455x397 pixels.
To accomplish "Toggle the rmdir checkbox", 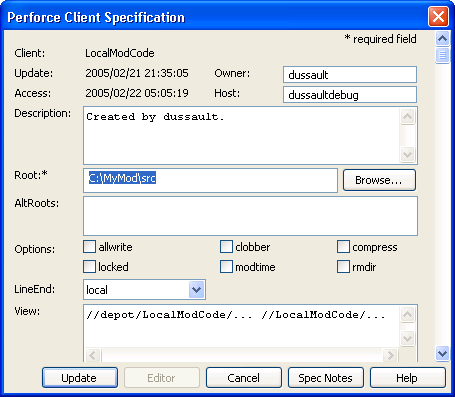I will [x=343, y=267].
